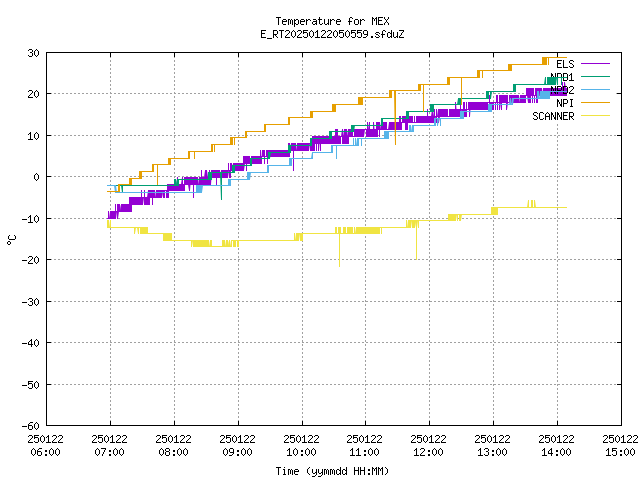The width and height of the screenshot is (640, 480).
Task: Click the y-axis tick label -10
Action: point(31,219)
